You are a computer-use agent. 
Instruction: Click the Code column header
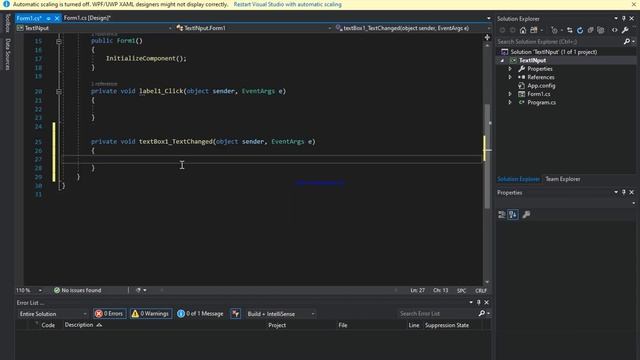[x=48, y=325]
